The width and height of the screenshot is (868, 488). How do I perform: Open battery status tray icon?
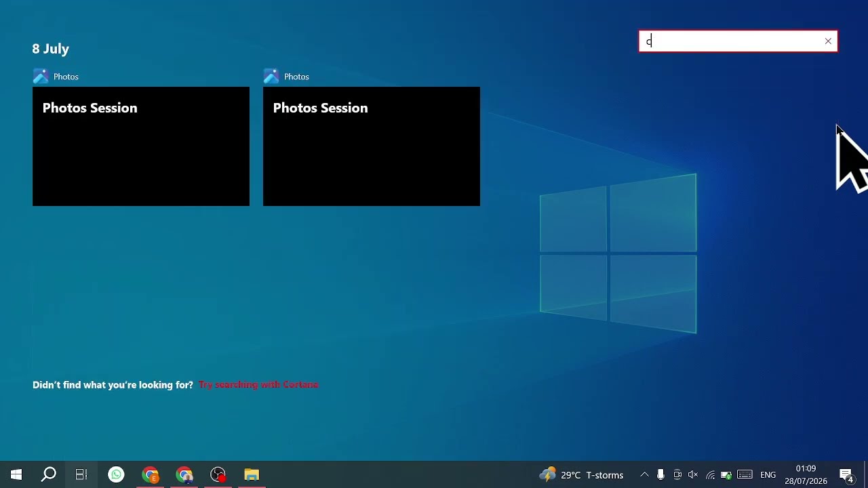[x=726, y=474]
